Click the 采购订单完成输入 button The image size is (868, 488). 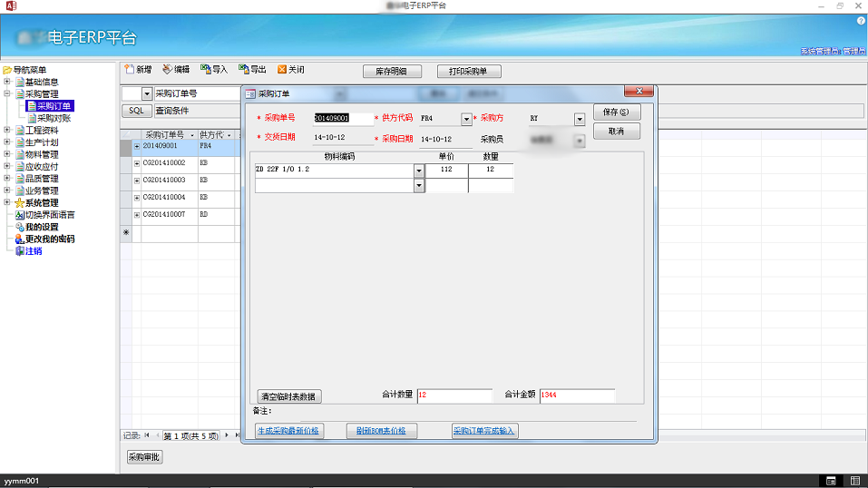point(484,431)
